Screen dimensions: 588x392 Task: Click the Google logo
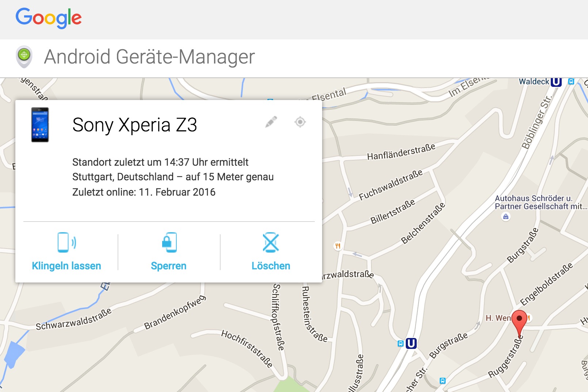click(49, 18)
